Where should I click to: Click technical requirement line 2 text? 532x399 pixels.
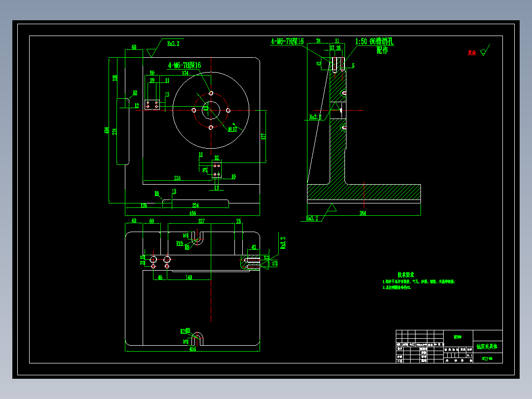pos(397,287)
